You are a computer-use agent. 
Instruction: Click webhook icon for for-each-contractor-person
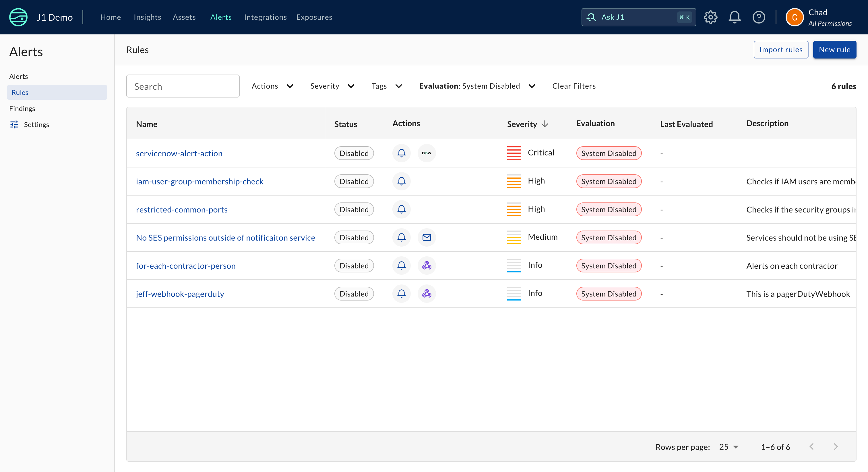coord(427,266)
